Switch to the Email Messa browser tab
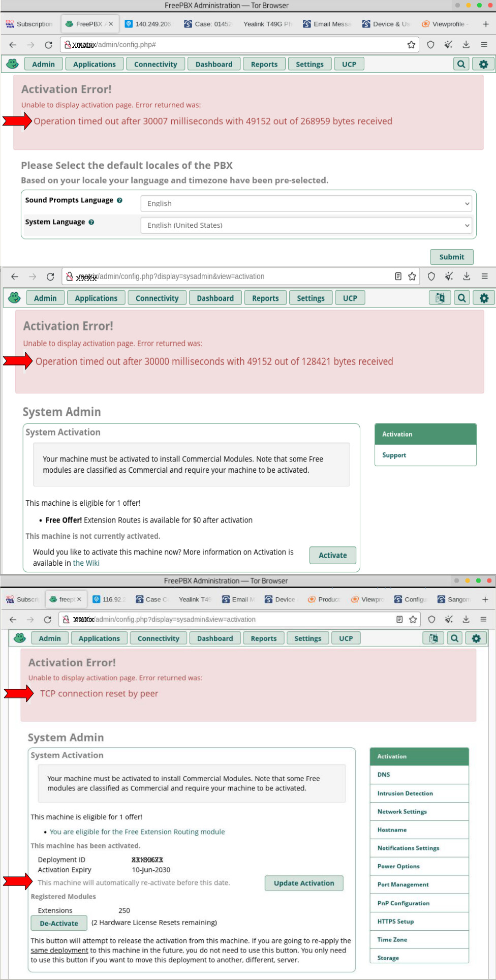 click(327, 24)
